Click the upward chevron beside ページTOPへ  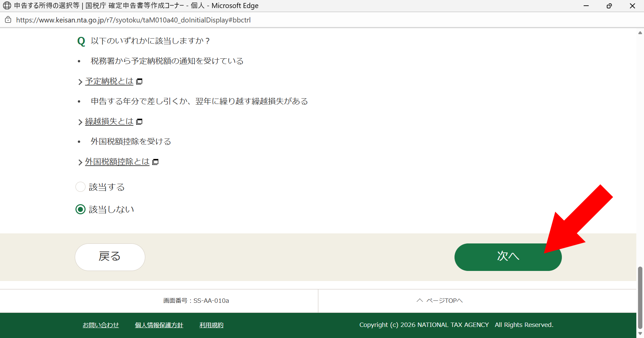(419, 300)
